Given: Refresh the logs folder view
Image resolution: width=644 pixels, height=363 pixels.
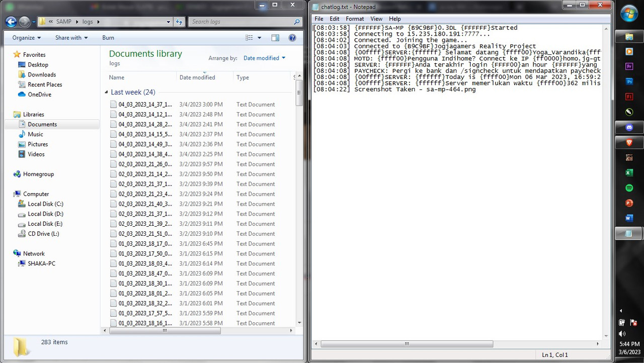Looking at the screenshot, I should [x=180, y=22].
